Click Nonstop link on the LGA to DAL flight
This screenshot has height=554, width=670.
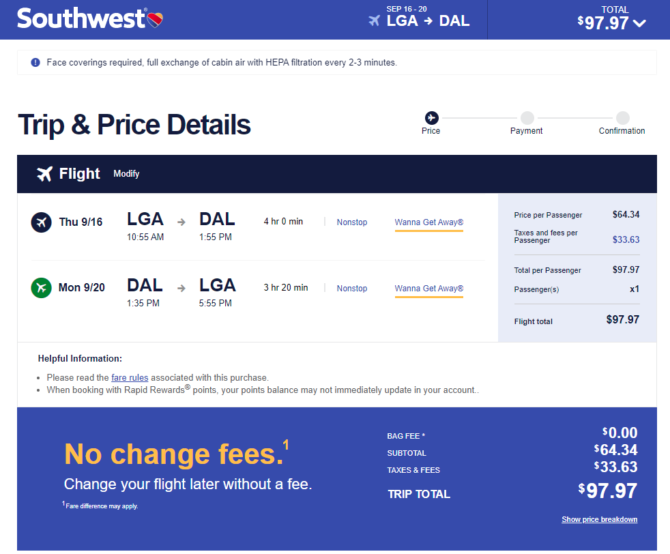352,222
